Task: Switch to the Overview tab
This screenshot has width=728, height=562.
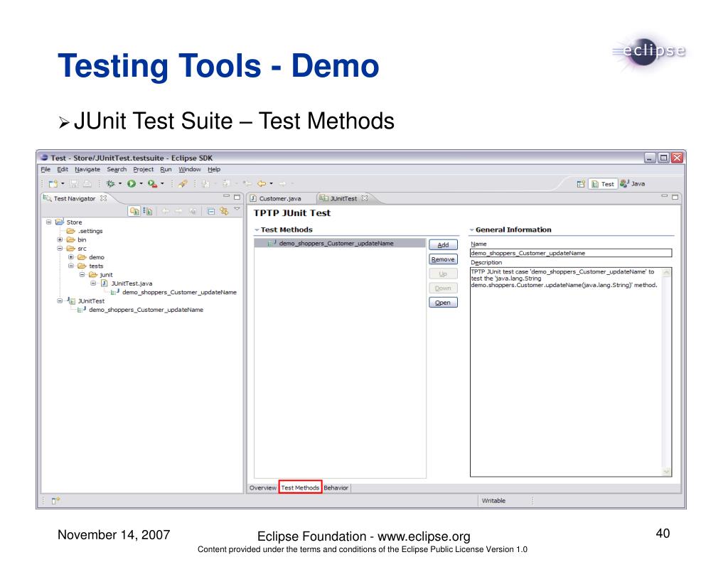Action: (263, 487)
